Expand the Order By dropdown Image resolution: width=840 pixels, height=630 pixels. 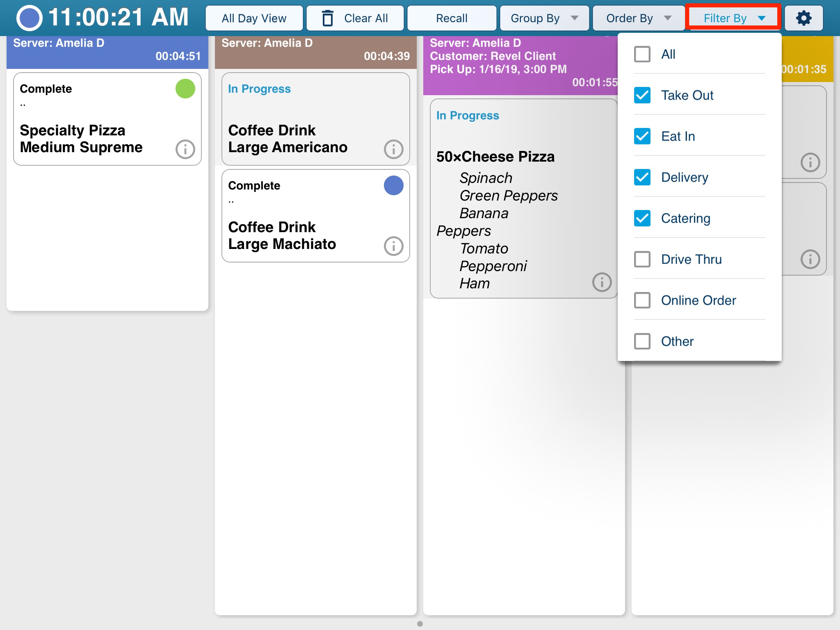pyautogui.click(x=638, y=18)
